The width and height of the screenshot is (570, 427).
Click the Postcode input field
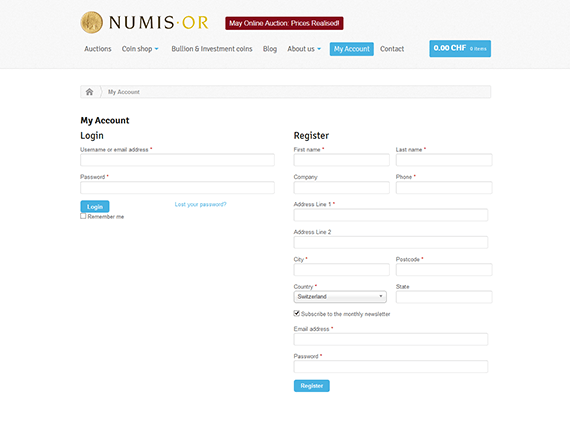(x=444, y=270)
